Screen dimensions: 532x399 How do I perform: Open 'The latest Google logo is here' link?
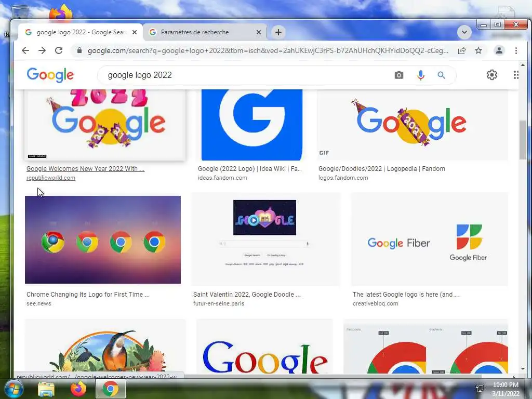pyautogui.click(x=406, y=295)
